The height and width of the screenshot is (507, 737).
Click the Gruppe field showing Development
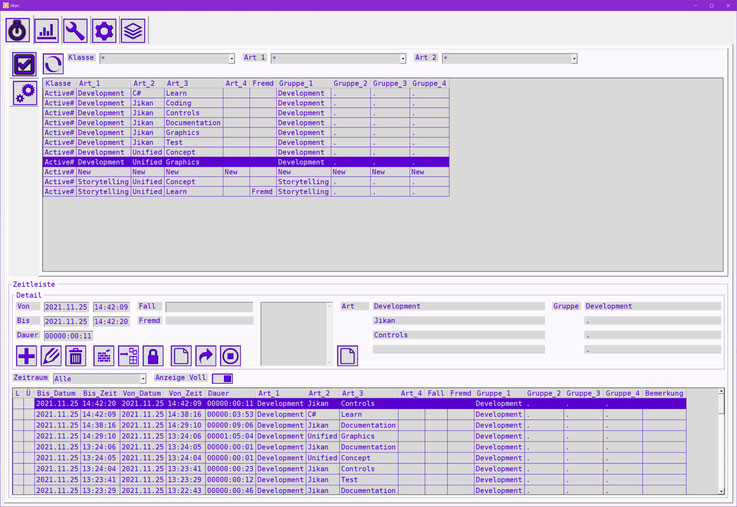pos(652,306)
